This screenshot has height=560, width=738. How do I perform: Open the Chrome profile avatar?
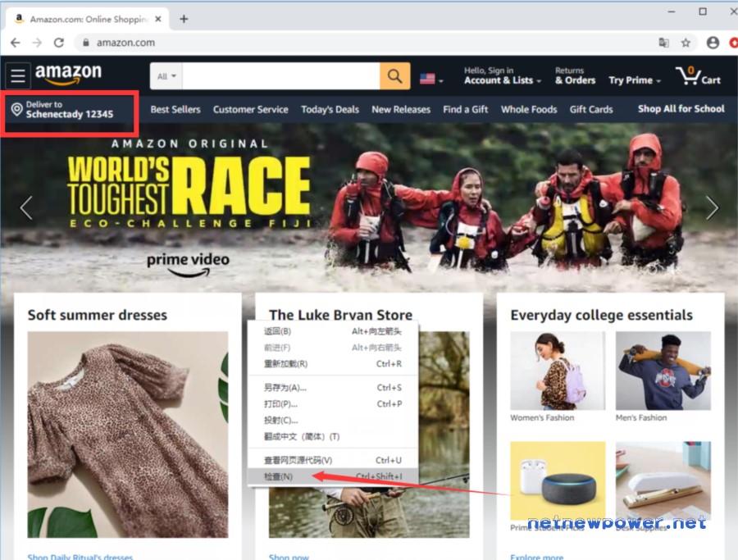pos(713,43)
